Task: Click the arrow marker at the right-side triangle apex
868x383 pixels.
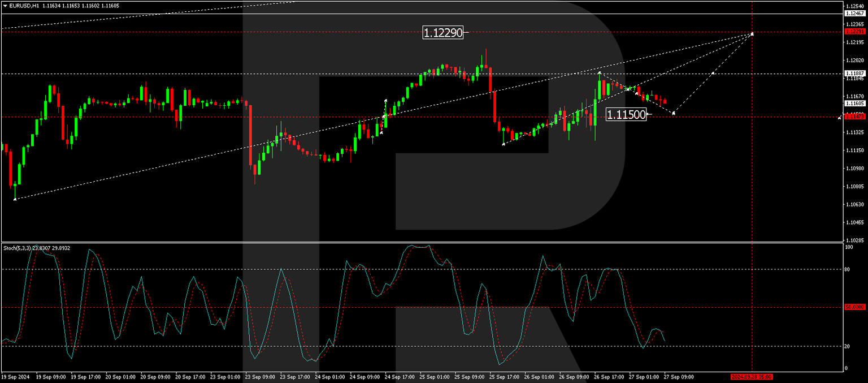Action: (752, 35)
